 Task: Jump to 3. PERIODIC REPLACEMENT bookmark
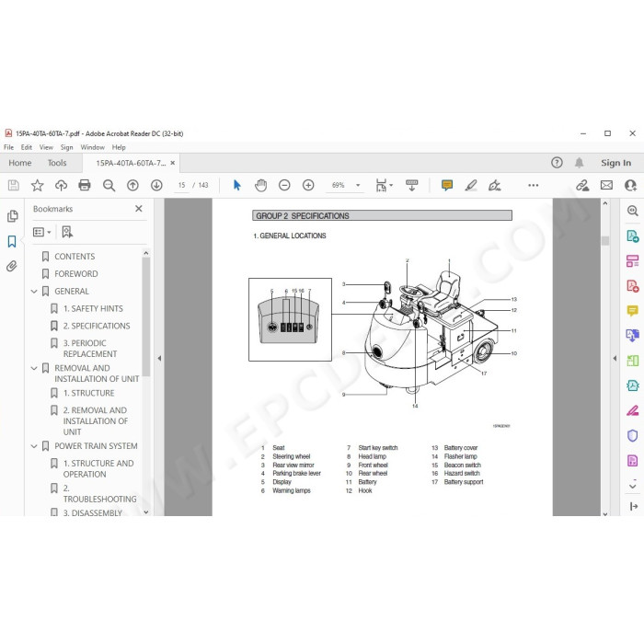90,349
